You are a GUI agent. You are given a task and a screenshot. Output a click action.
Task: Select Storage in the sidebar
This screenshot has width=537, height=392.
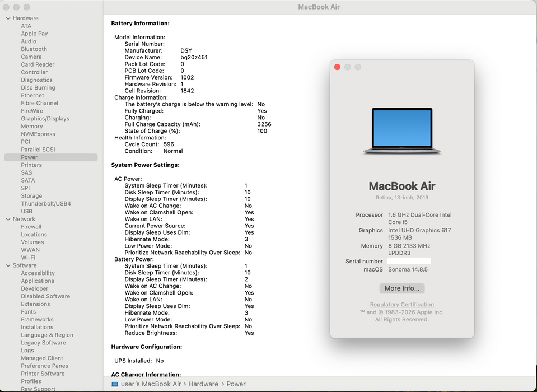[x=31, y=196]
